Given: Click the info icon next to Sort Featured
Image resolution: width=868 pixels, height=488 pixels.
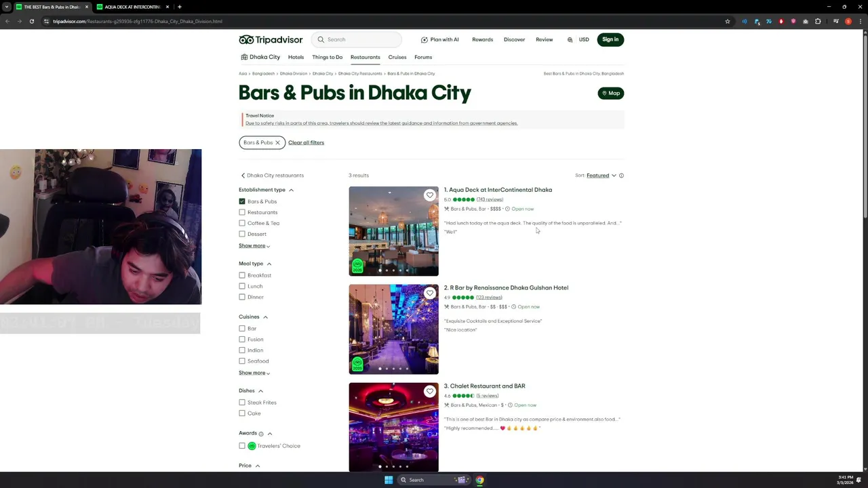Looking at the screenshot, I should pyautogui.click(x=621, y=176).
